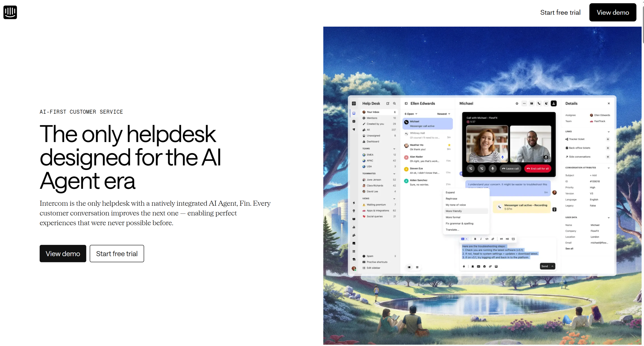Open the Mentions inbox row

379,118
